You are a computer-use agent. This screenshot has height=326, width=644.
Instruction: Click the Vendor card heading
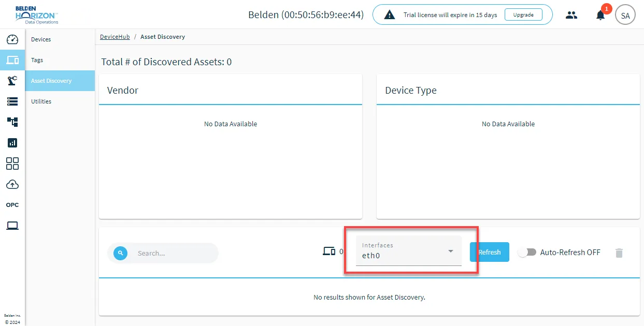click(123, 90)
